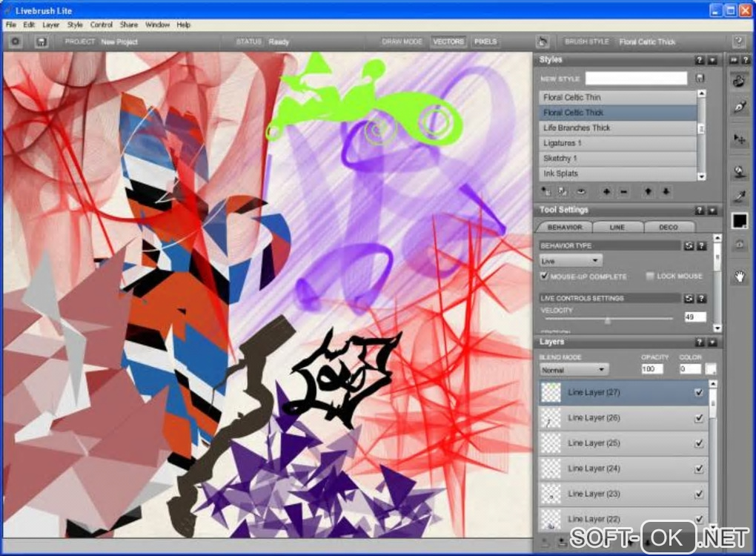Click the Velocity slider handle
The image size is (756, 556).
click(x=608, y=320)
